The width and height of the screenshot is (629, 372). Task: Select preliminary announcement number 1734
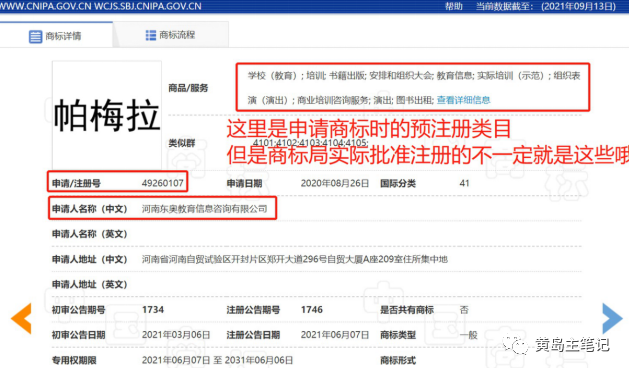pyautogui.click(x=153, y=310)
